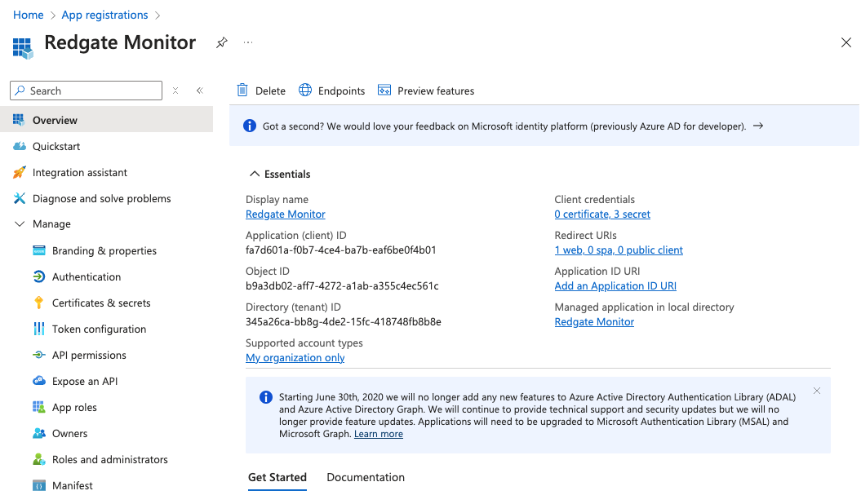Open the 'My organization only' link
This screenshot has width=861, height=504.
[x=295, y=358]
